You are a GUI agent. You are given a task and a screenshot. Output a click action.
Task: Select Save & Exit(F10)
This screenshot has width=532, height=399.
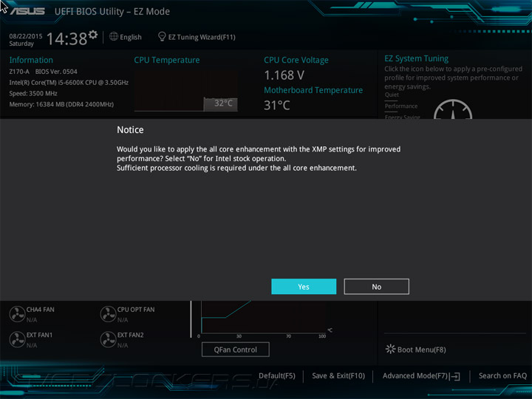coord(338,375)
